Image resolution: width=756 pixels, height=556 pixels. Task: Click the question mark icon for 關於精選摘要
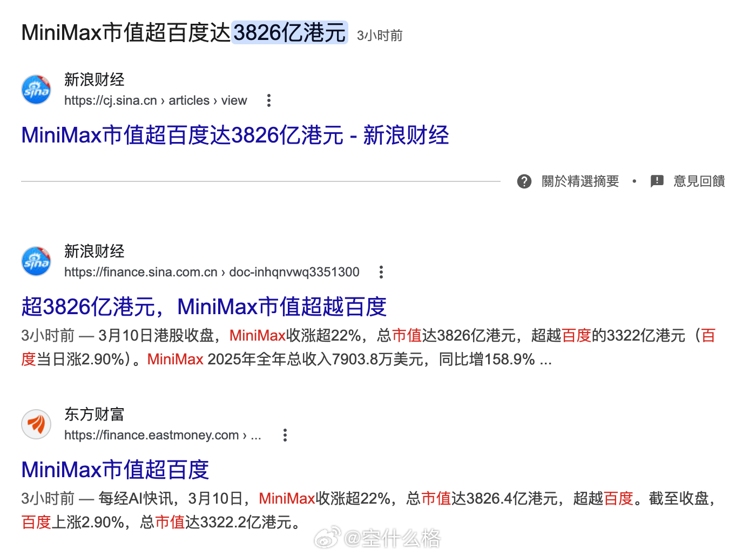pos(524,181)
